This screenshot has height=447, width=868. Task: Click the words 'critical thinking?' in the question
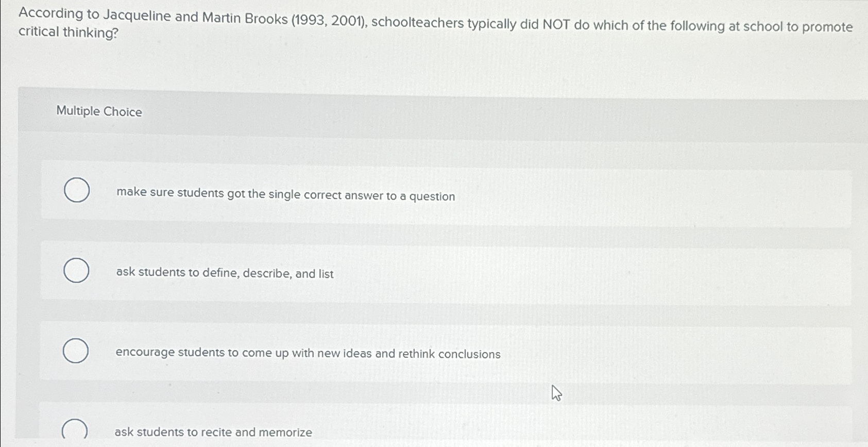67,34
